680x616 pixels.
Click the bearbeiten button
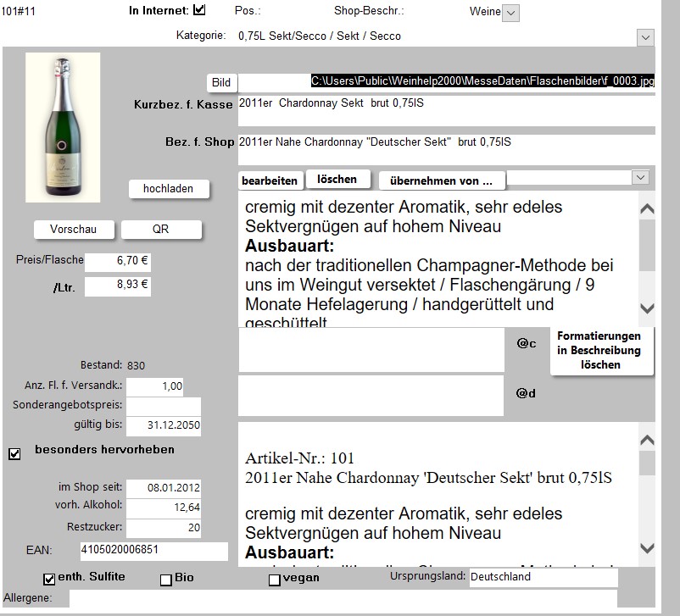pos(270,180)
